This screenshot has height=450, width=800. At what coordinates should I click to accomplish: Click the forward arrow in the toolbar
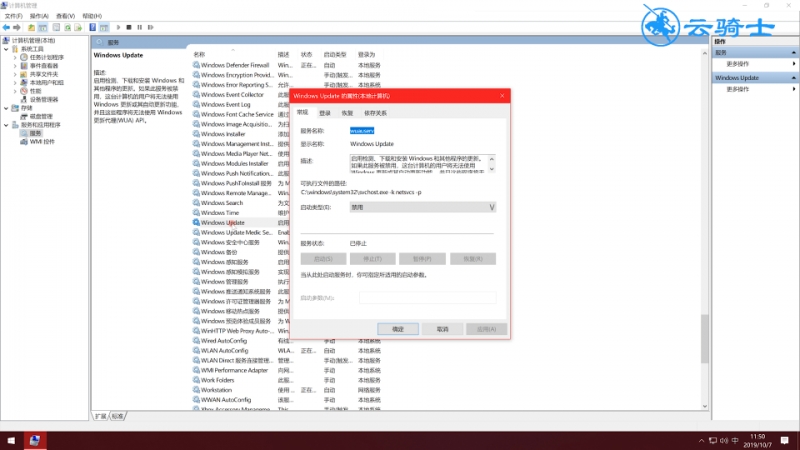(x=17, y=28)
